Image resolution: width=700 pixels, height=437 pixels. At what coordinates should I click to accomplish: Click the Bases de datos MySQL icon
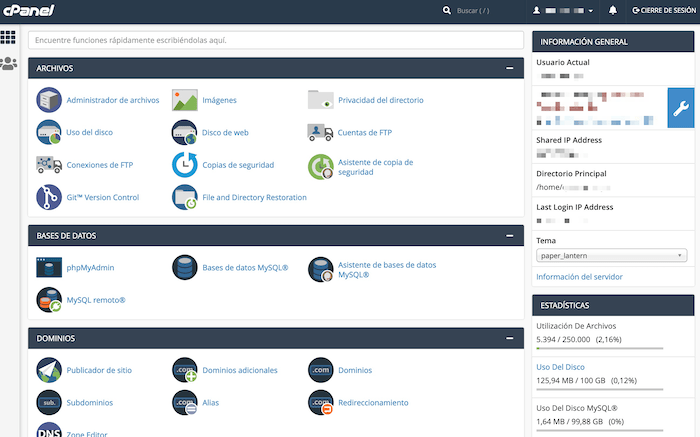[x=185, y=267]
